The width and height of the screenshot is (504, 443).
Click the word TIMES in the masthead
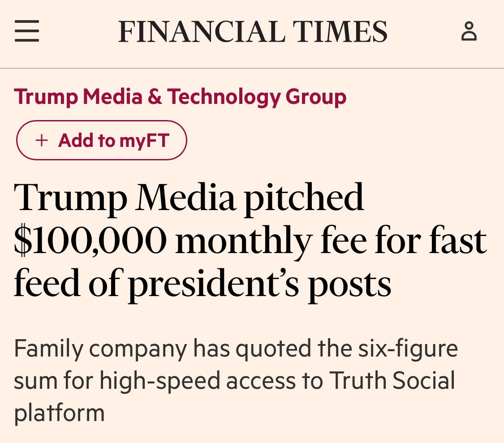[340, 31]
